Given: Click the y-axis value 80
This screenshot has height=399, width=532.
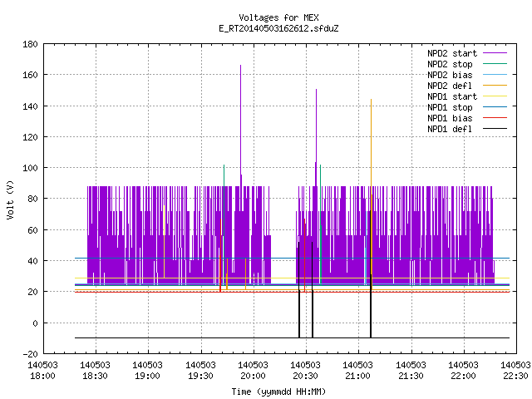Looking at the screenshot, I should pyautogui.click(x=32, y=199).
